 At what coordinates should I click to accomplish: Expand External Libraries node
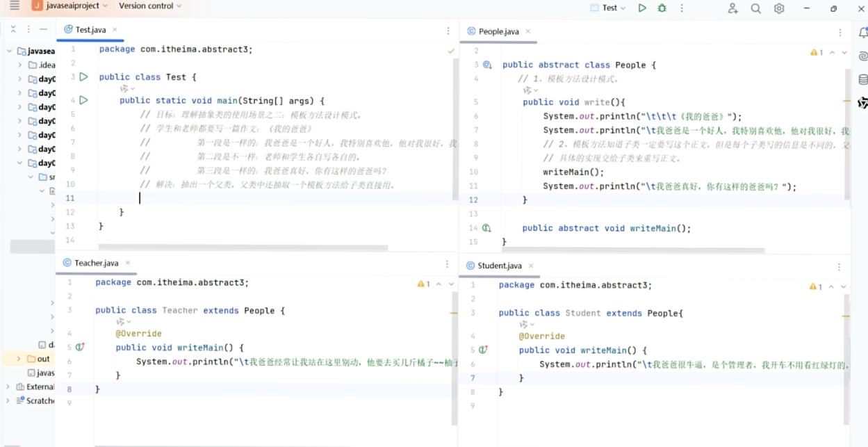(8, 387)
